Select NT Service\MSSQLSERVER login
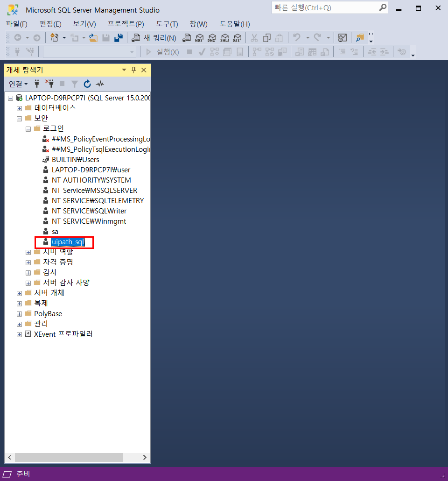 [94, 191]
